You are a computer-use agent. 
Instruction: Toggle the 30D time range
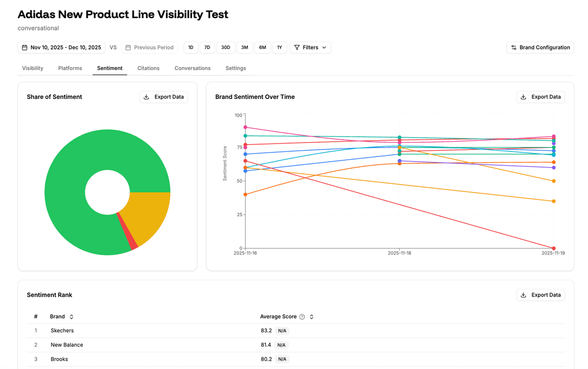(225, 47)
